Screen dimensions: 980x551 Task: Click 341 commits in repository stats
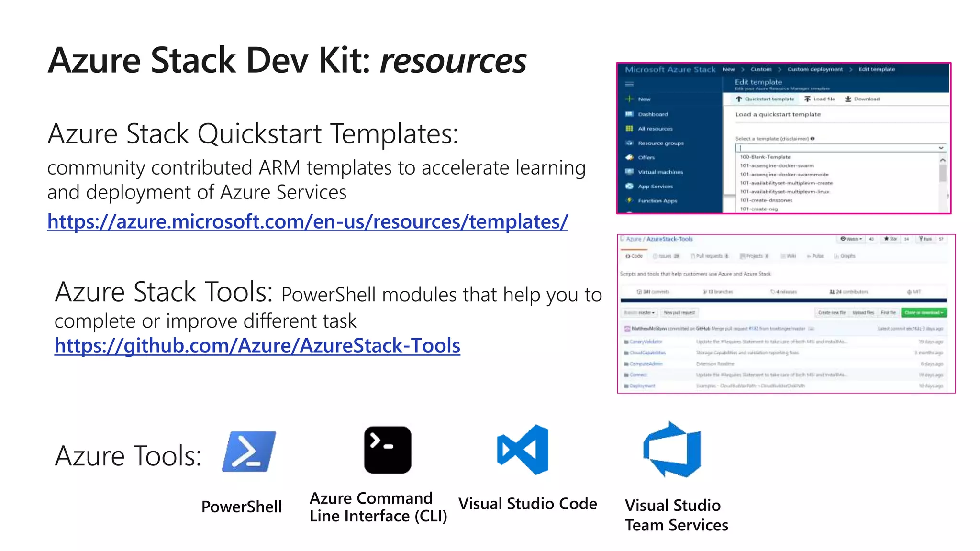coord(653,292)
